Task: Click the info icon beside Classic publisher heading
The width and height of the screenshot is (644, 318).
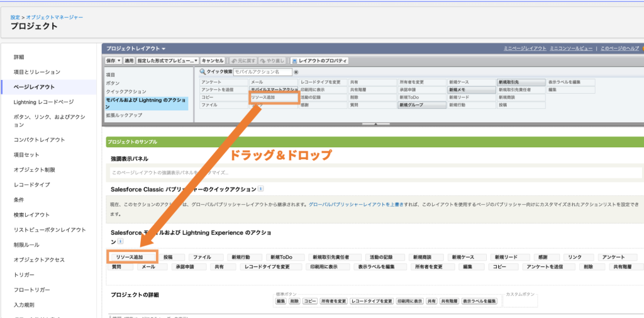Action: tap(261, 188)
